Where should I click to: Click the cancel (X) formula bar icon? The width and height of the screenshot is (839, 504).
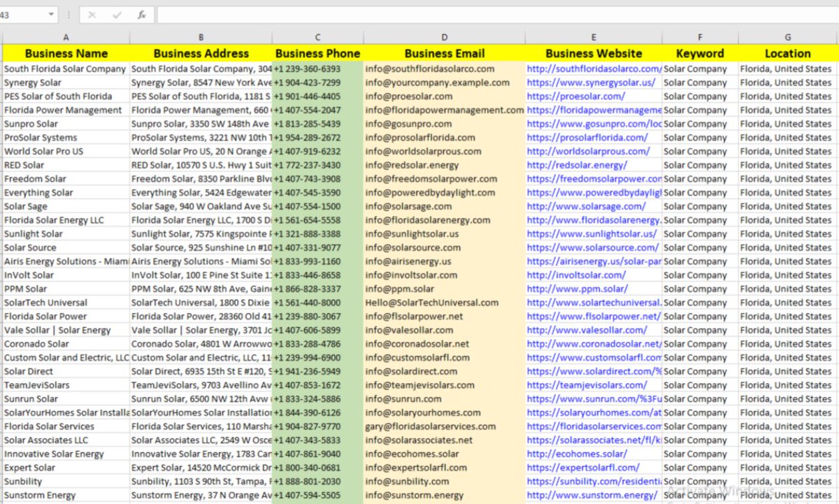pos(92,15)
